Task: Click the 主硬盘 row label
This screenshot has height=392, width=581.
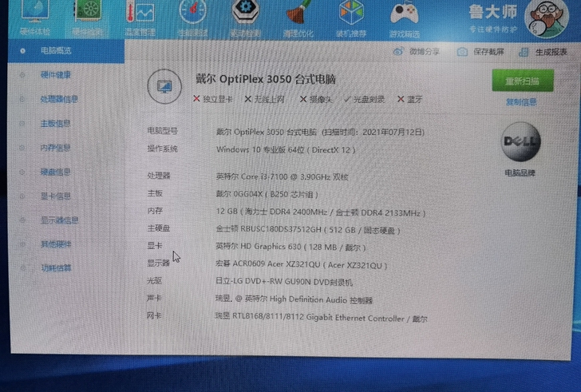Action: coord(159,228)
